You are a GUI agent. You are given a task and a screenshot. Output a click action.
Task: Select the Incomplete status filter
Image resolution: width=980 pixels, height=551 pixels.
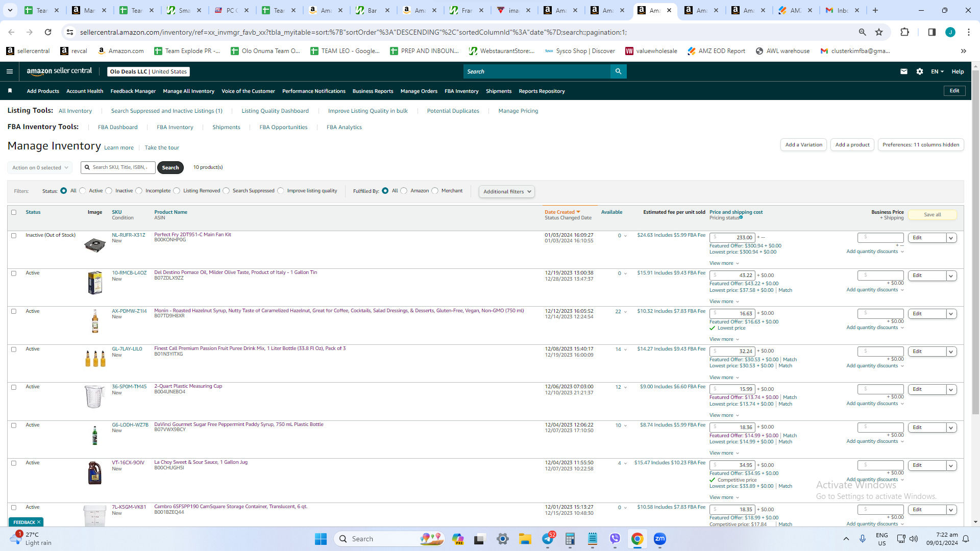tap(139, 191)
